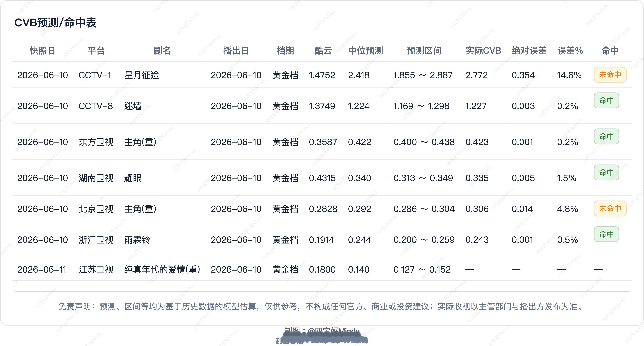
Task: Click the 绝对误差 column header
Action: tap(529, 51)
